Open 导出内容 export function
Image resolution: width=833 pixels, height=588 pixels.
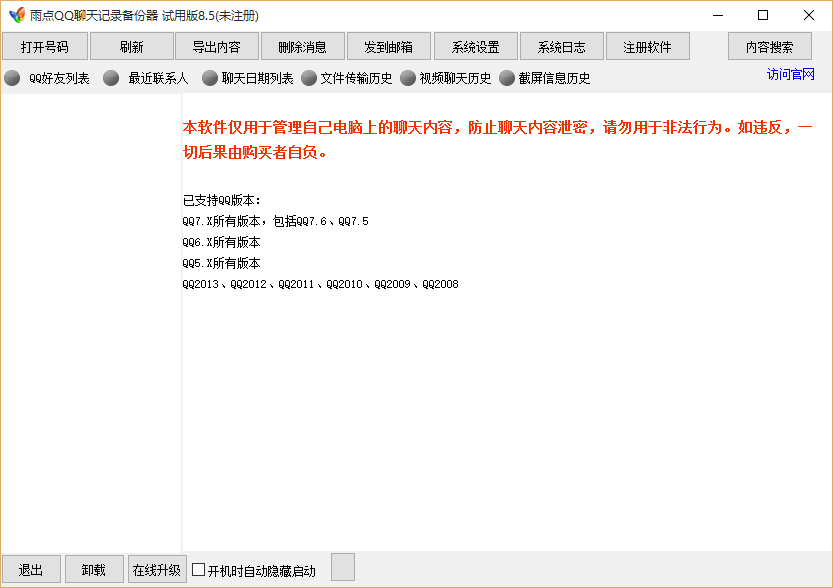coord(216,47)
